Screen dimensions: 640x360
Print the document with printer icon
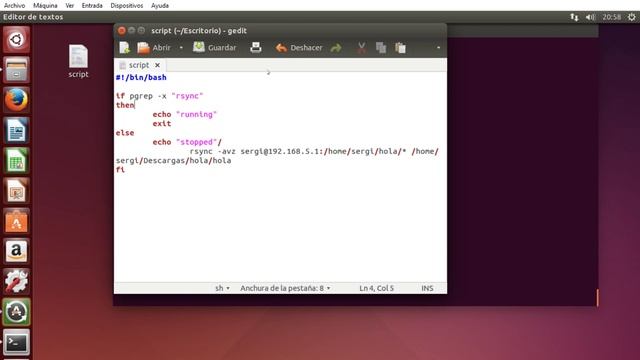256,48
